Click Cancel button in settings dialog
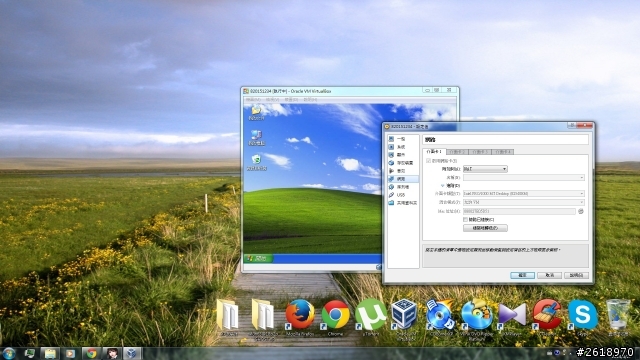 pyautogui.click(x=549, y=276)
